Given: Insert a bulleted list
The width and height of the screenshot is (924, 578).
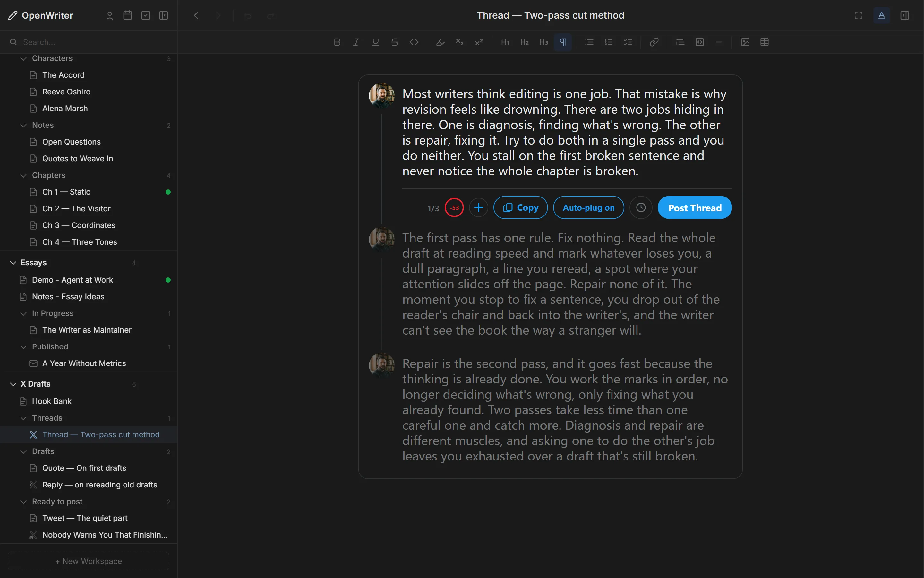Looking at the screenshot, I should (589, 42).
